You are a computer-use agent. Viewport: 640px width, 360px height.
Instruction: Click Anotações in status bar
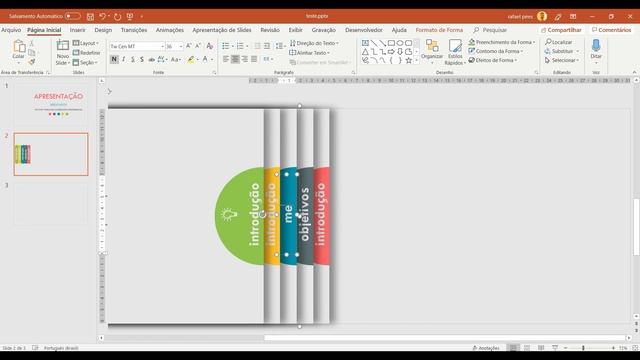tap(486, 348)
